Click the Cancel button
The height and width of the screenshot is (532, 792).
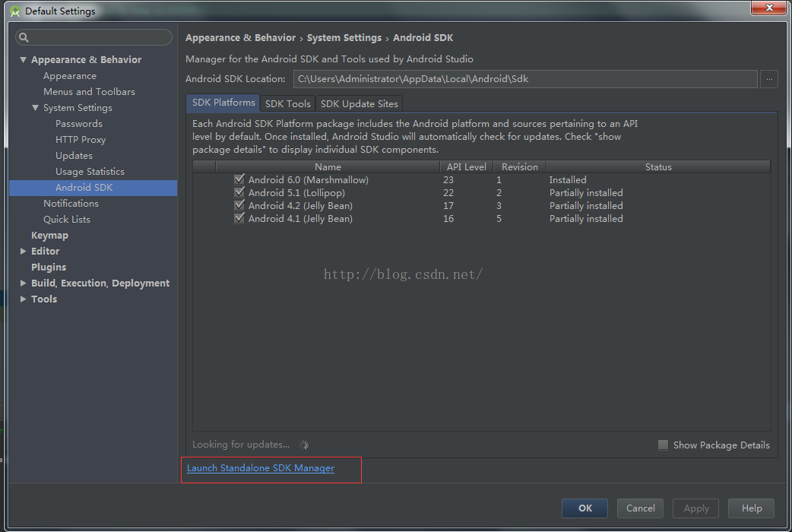(641, 508)
